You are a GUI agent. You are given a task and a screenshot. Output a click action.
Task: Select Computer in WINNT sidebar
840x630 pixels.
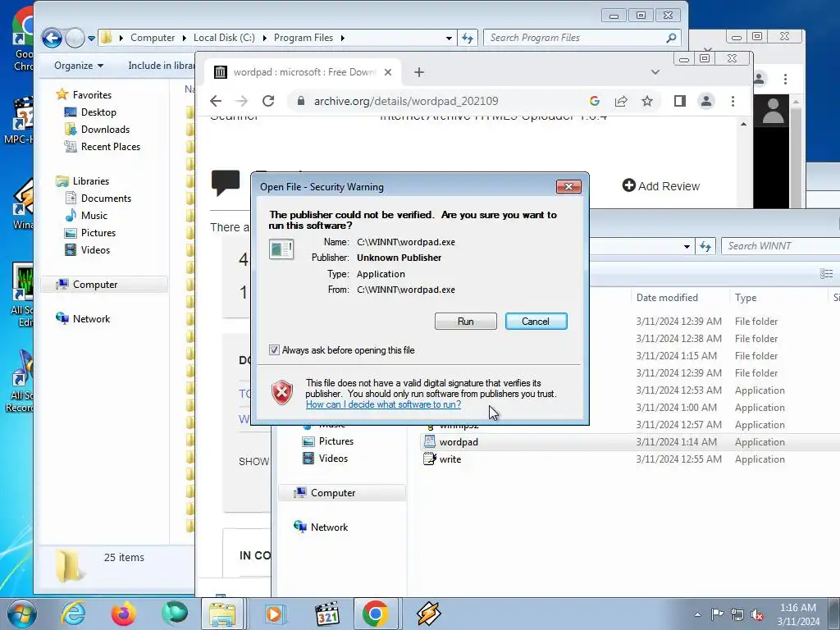[333, 493]
